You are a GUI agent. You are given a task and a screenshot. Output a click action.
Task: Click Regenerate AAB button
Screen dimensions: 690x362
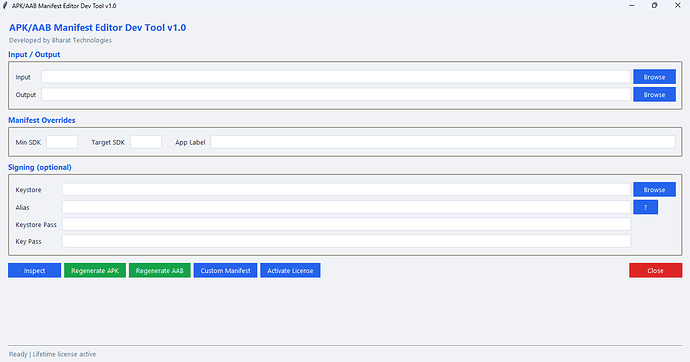point(159,271)
